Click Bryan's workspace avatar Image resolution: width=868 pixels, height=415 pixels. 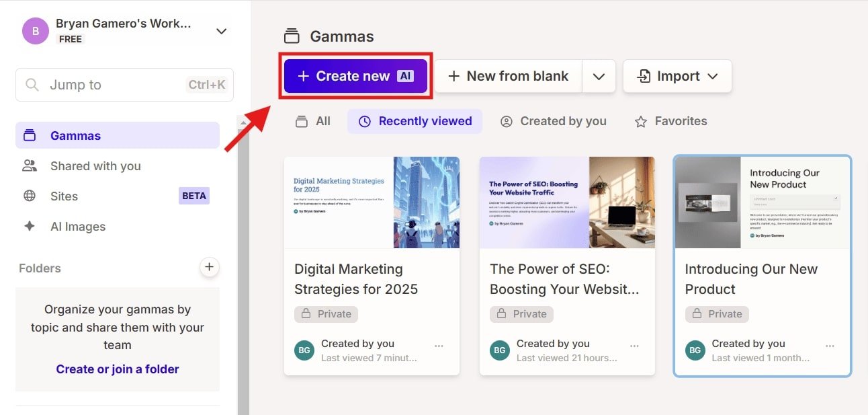pyautogui.click(x=35, y=31)
